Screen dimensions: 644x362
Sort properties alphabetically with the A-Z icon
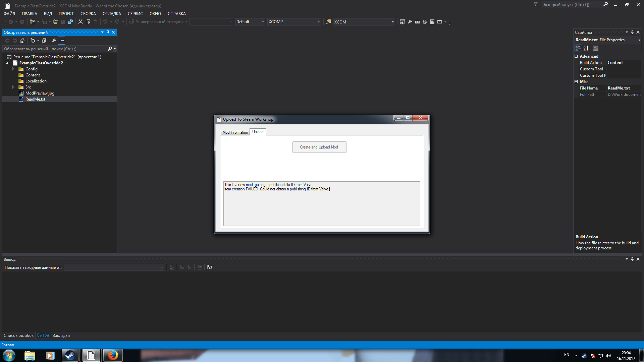pyautogui.click(x=586, y=48)
